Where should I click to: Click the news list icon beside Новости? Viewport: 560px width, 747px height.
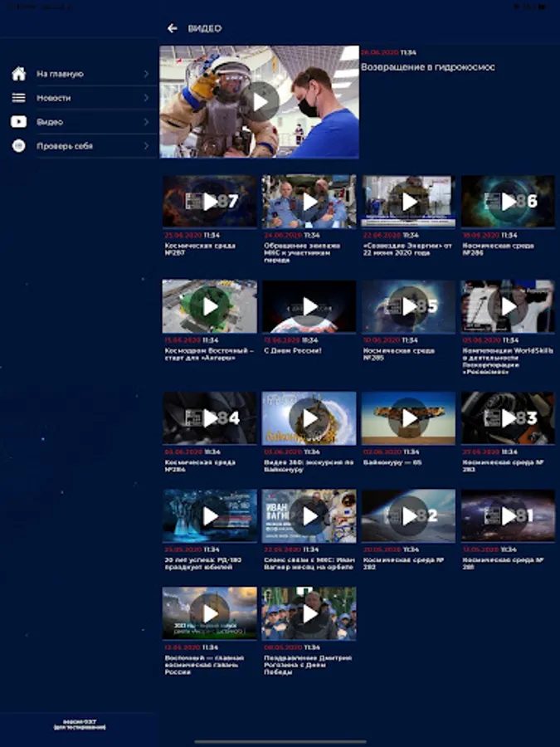point(18,98)
